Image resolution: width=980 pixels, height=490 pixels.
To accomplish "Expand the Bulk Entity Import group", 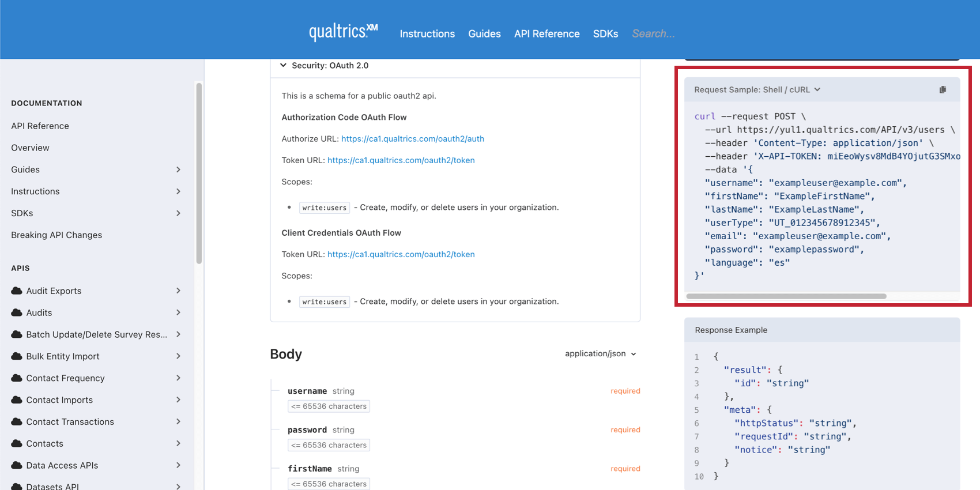I will [x=178, y=356].
